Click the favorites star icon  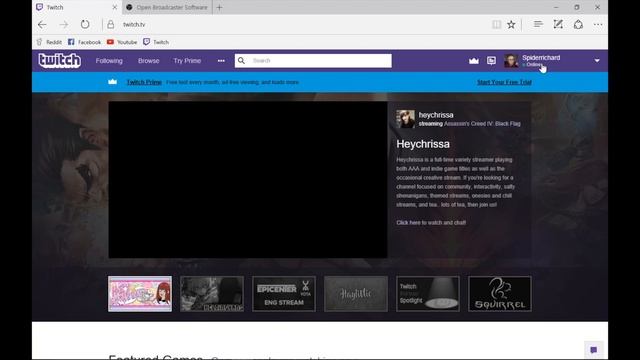point(511,24)
